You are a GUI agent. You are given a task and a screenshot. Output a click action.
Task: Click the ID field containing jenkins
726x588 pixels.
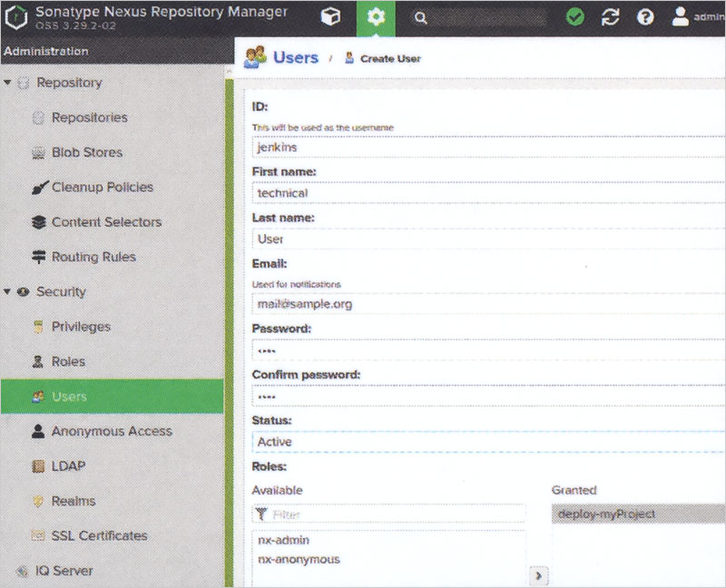(x=488, y=147)
